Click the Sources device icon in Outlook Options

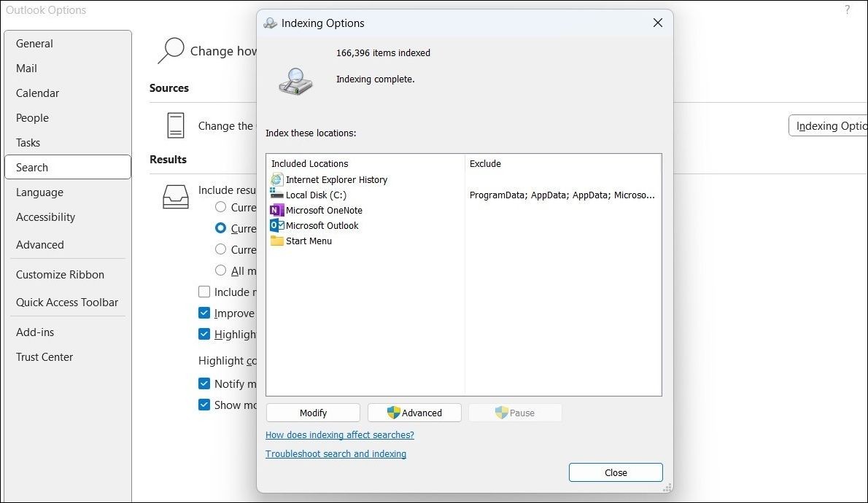[176, 125]
